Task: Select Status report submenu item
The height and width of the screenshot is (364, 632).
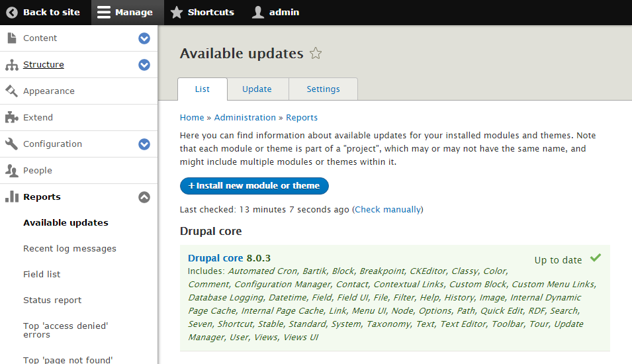Action: (52, 300)
